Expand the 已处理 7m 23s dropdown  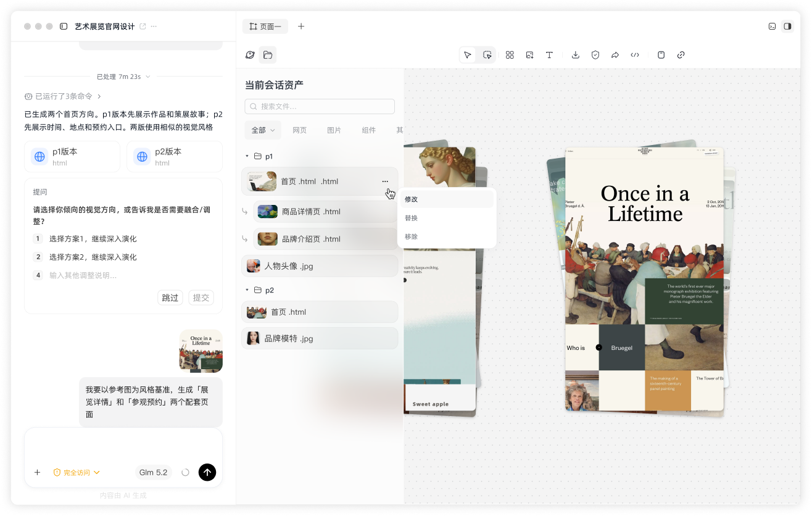pos(123,77)
